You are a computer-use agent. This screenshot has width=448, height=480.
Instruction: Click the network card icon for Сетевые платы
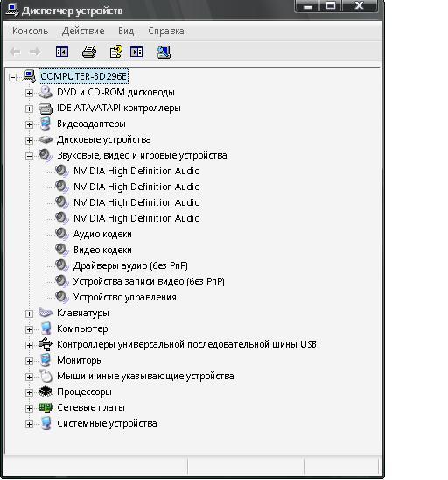coord(45,408)
